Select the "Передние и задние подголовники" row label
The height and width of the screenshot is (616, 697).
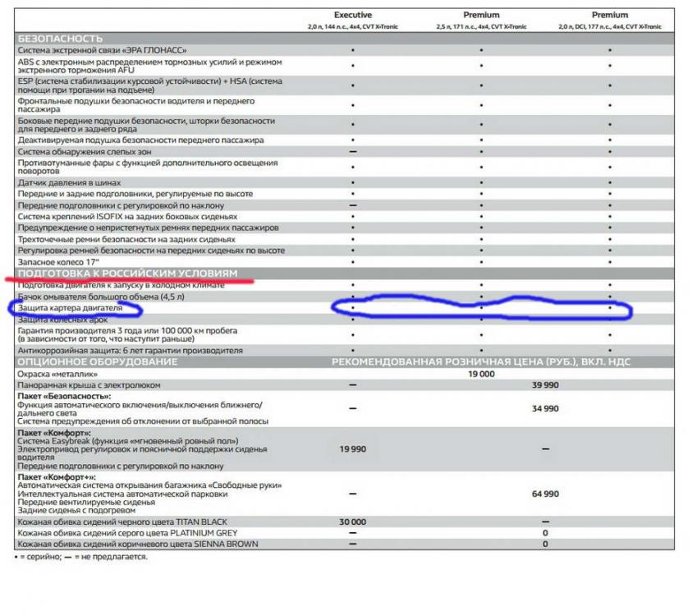(x=135, y=194)
